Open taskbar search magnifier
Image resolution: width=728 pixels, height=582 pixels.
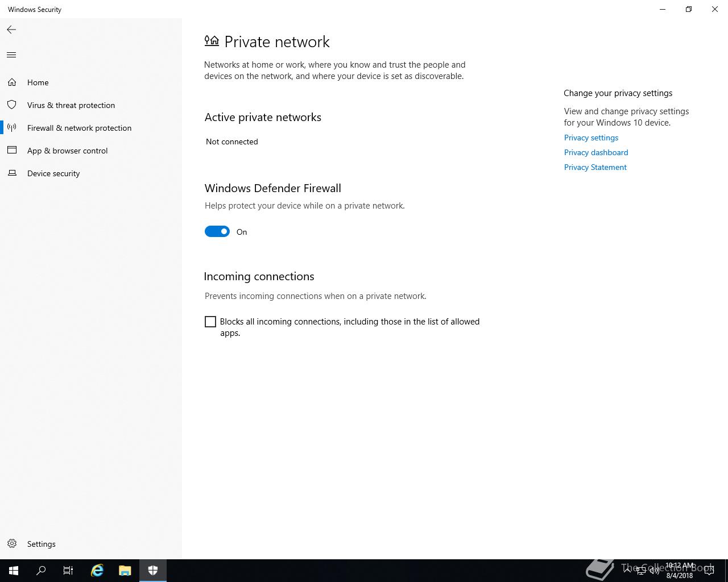click(41, 571)
